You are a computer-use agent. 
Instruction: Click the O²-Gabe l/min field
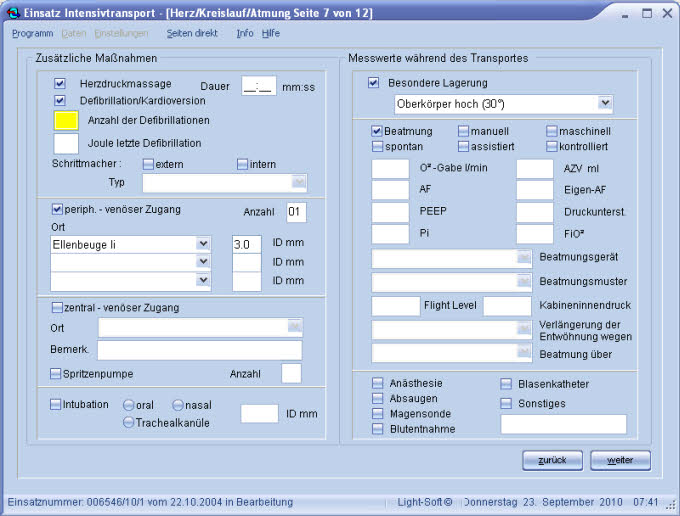390,169
